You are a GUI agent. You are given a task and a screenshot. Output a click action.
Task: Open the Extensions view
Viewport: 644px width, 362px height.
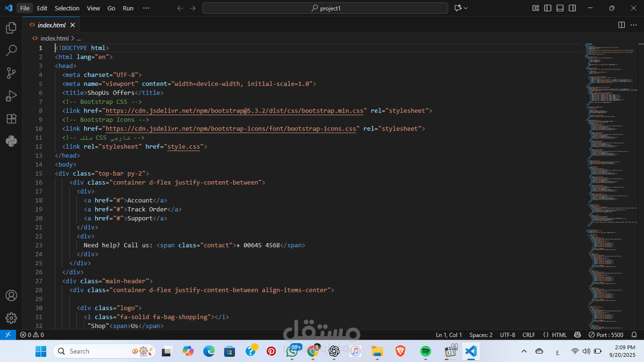pyautogui.click(x=11, y=118)
